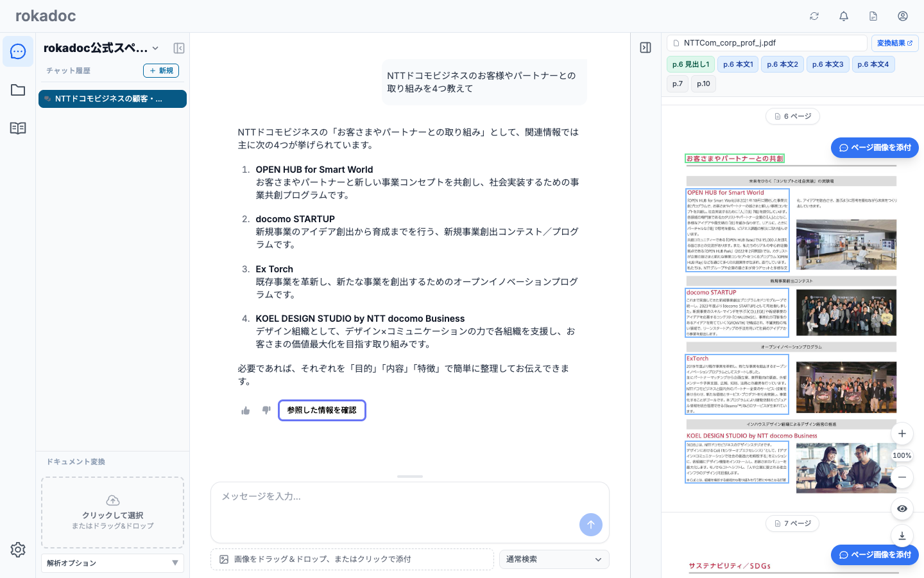Zoom in the PDF with plus button
The image size is (924, 578).
(x=902, y=433)
